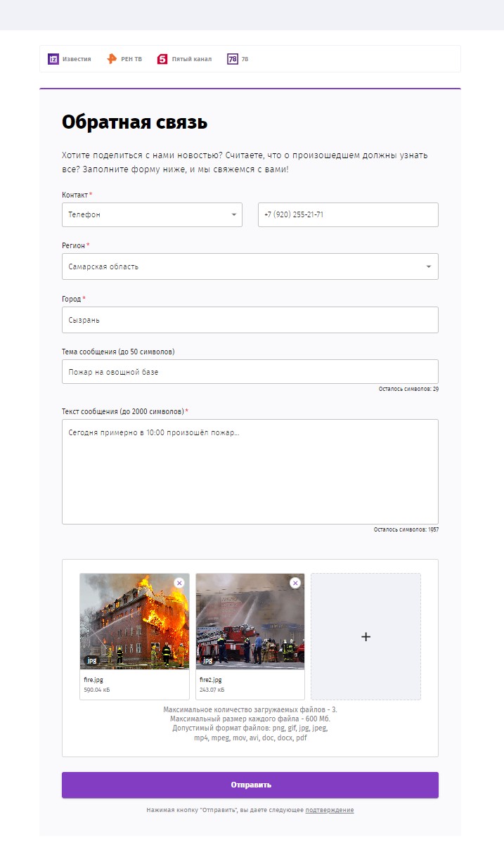
Task: Click into the Город field with Сызрань
Action: point(250,320)
